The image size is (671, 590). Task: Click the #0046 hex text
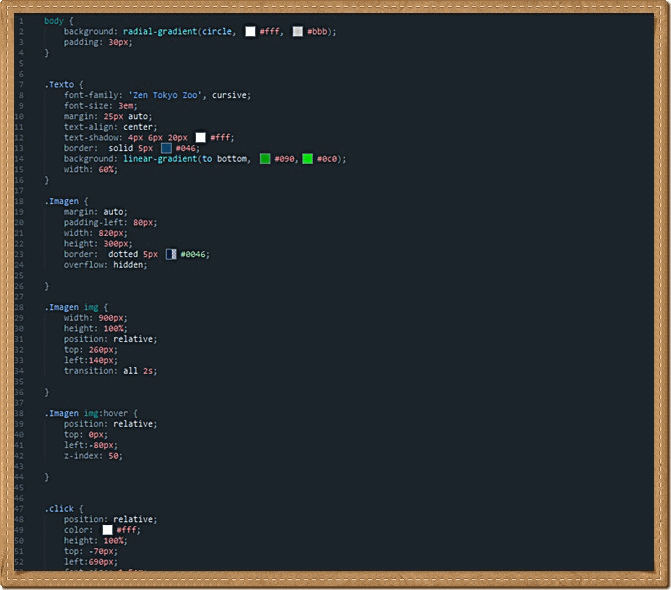[x=193, y=254]
